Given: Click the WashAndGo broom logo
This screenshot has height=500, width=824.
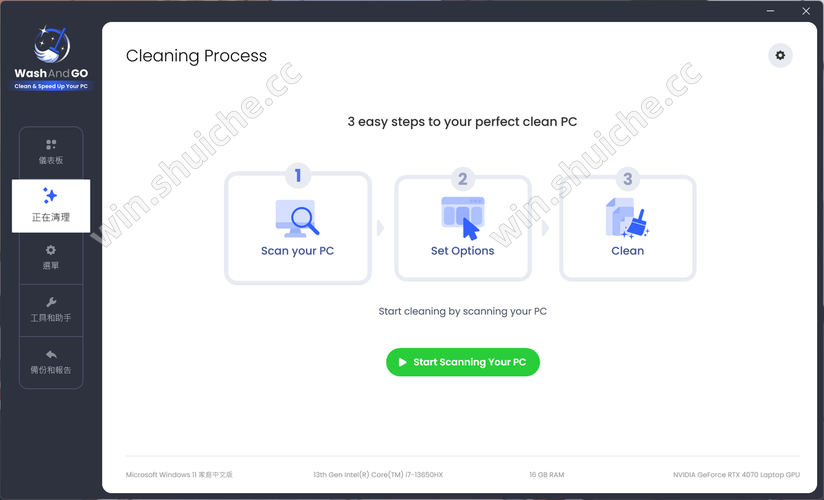Looking at the screenshot, I should tap(52, 45).
